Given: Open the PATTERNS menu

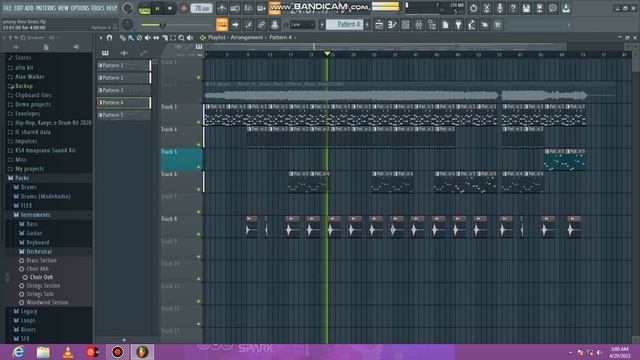Looking at the screenshot, I should tap(45, 8).
